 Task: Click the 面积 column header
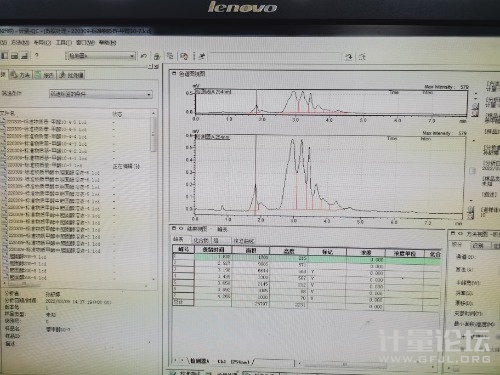251,250
